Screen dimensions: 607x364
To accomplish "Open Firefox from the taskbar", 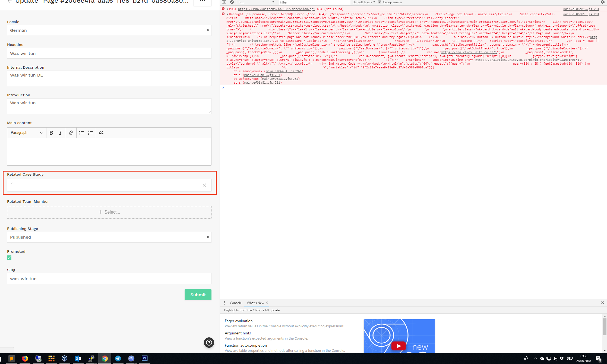I will coord(25,359).
